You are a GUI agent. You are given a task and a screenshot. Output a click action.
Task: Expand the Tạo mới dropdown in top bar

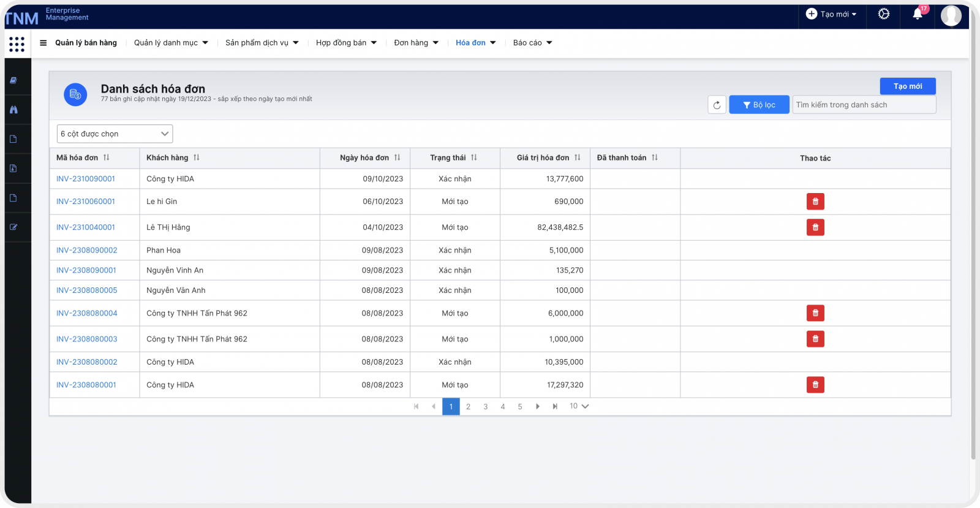click(831, 14)
